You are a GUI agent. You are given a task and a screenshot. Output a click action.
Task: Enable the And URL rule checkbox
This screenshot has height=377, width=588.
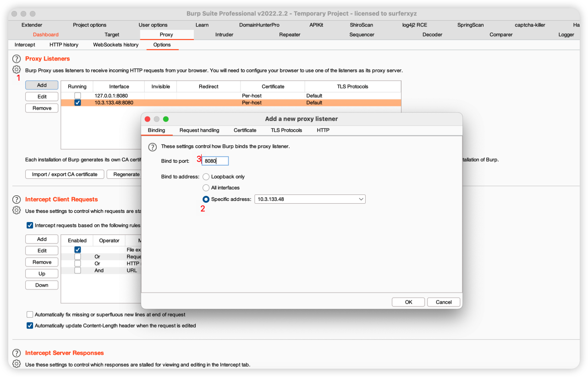pyautogui.click(x=77, y=271)
